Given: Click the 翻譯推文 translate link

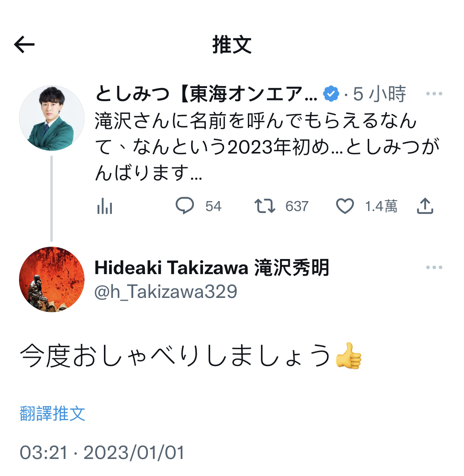Looking at the screenshot, I should click(52, 413).
